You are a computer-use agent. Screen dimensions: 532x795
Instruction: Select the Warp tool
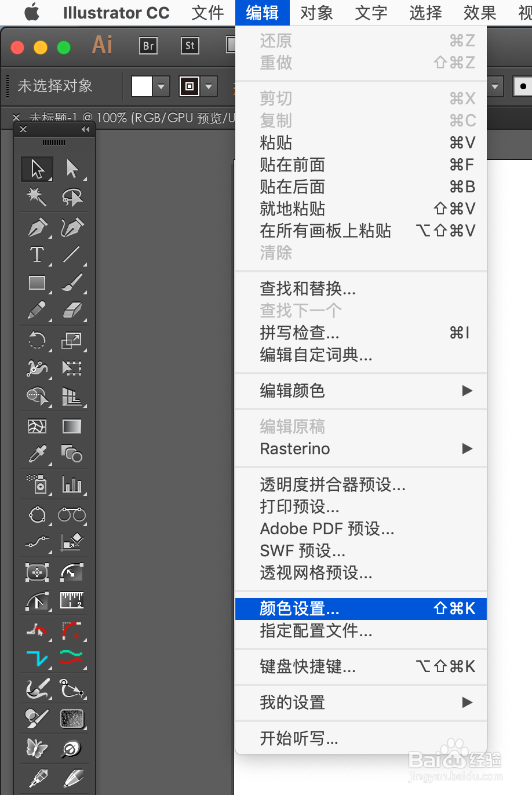click(37, 368)
